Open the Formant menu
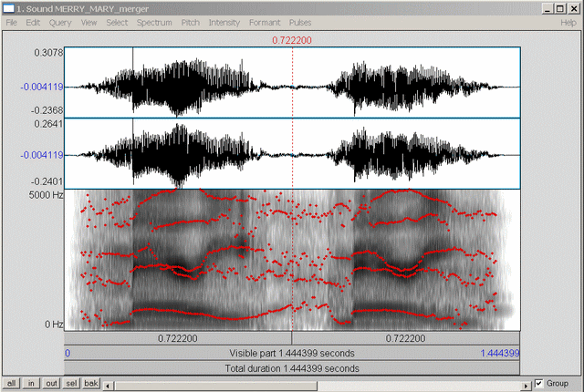This screenshot has width=584, height=392. tap(265, 21)
